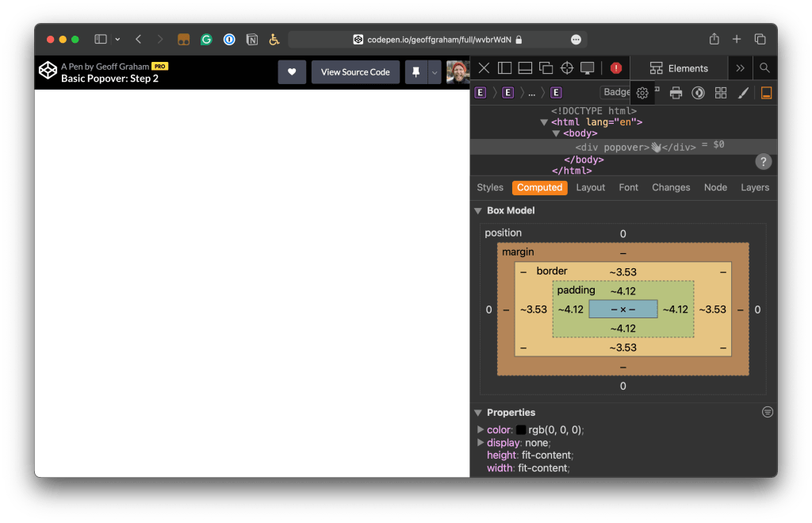The width and height of the screenshot is (812, 523).
Task: Toggle forced dark appearance with the contrast icon
Action: pyautogui.click(x=698, y=93)
